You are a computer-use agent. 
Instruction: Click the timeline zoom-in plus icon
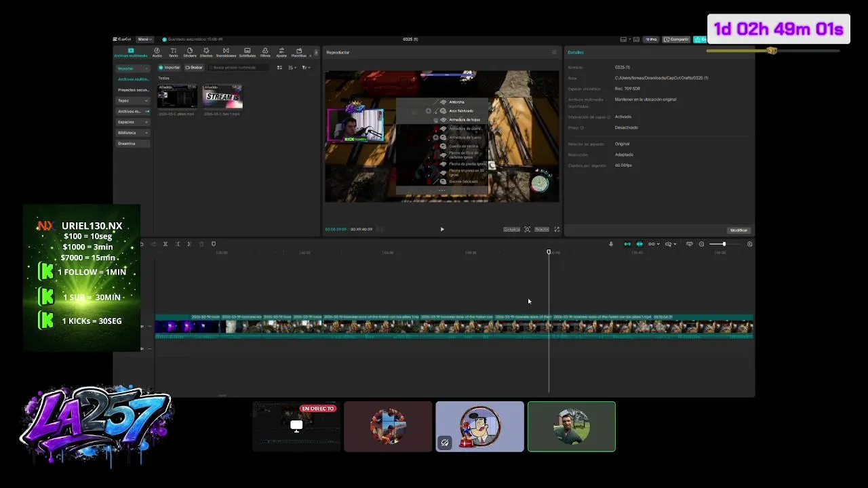[749, 244]
